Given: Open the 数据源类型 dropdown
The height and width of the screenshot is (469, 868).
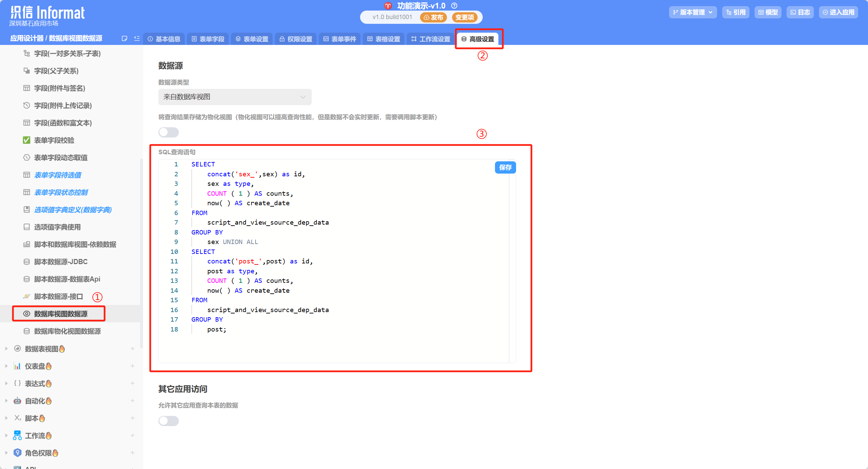Looking at the screenshot, I should 235,97.
